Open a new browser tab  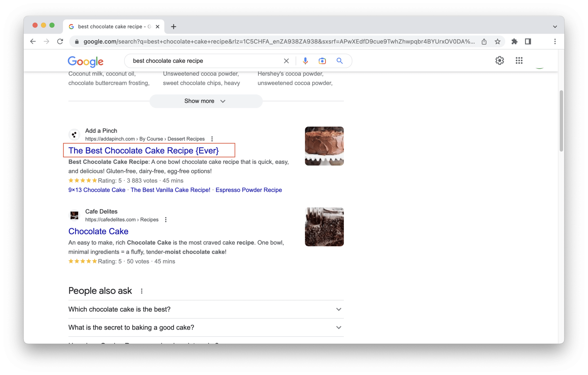click(x=173, y=26)
